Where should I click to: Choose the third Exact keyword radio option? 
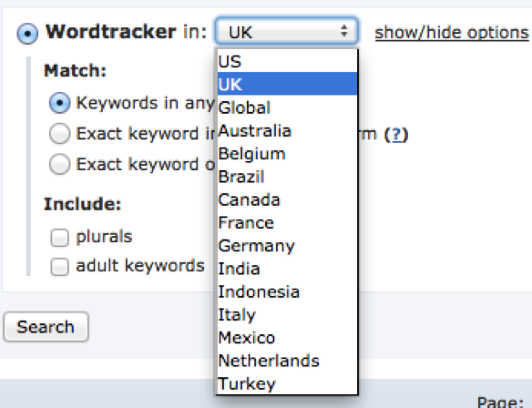(60, 164)
